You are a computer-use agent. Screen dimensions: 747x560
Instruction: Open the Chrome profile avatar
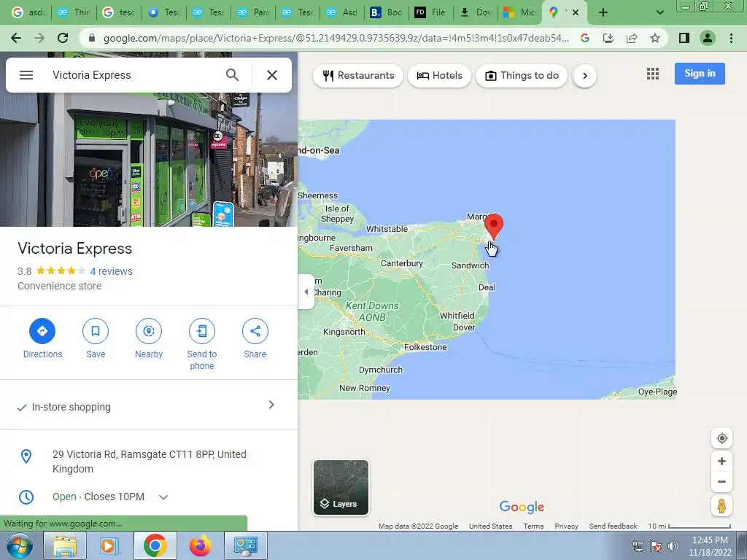[x=708, y=38]
